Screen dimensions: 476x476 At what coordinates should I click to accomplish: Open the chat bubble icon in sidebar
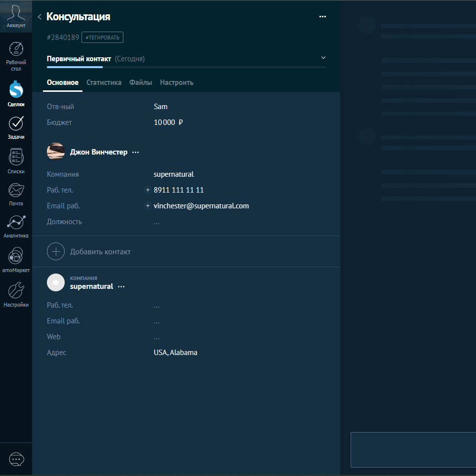coord(16,459)
